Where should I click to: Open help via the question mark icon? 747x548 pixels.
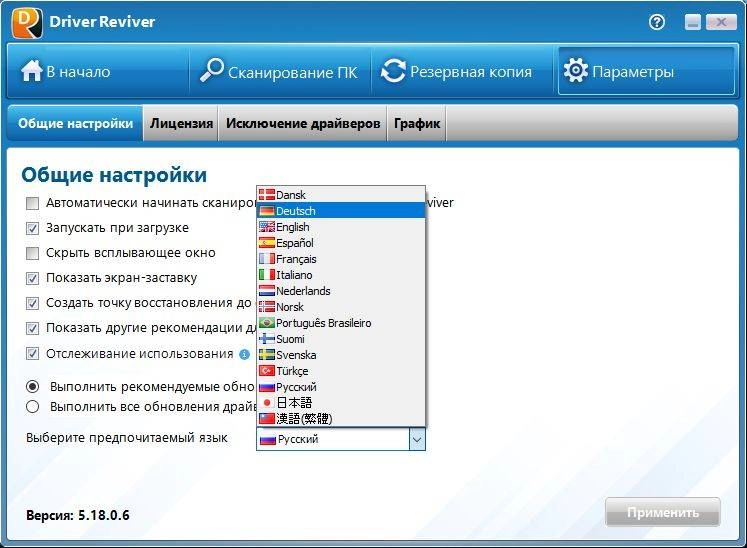(x=657, y=22)
